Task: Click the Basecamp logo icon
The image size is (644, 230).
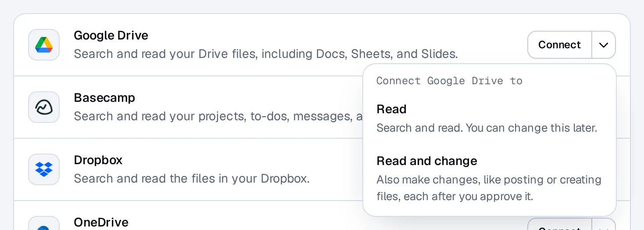Action: (x=44, y=107)
